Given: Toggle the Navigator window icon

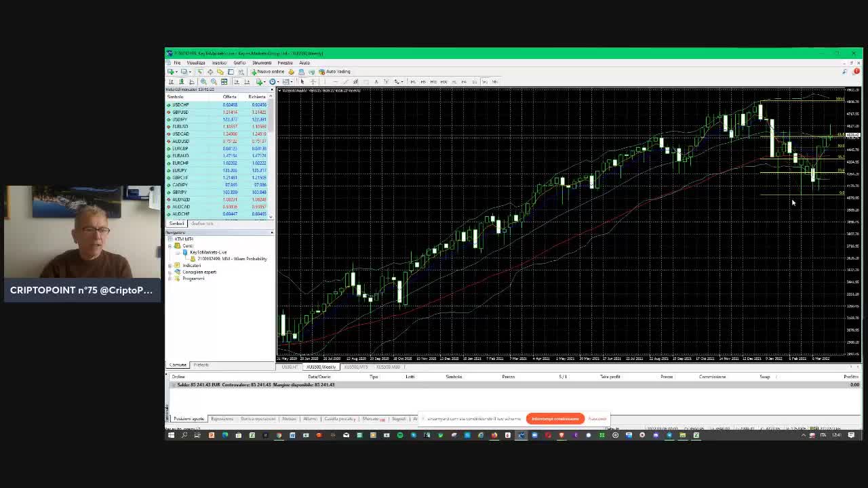Looking at the screenshot, I should coord(220,71).
